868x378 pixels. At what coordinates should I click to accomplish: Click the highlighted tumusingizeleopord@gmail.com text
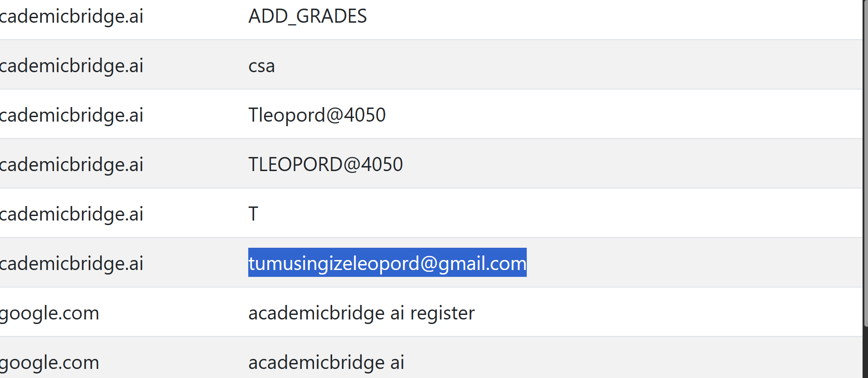tap(387, 263)
